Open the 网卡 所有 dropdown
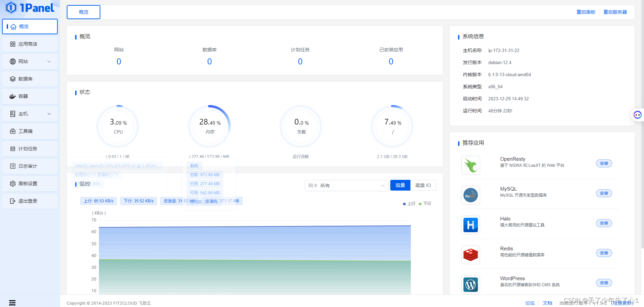The width and height of the screenshot is (644, 307). (346, 186)
